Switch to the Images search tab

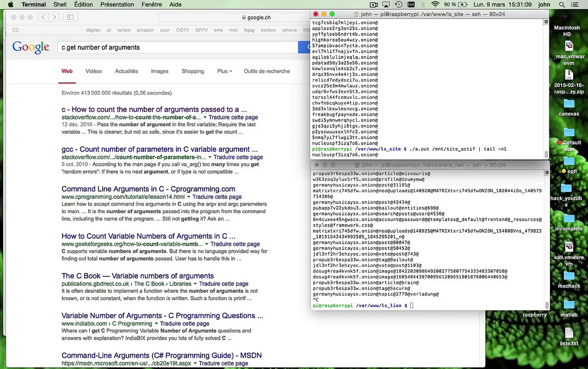click(160, 71)
